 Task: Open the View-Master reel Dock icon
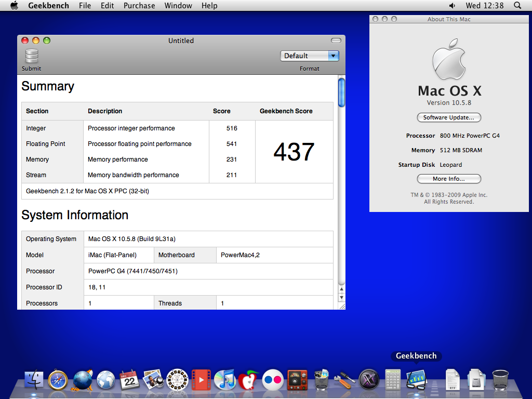(x=177, y=379)
